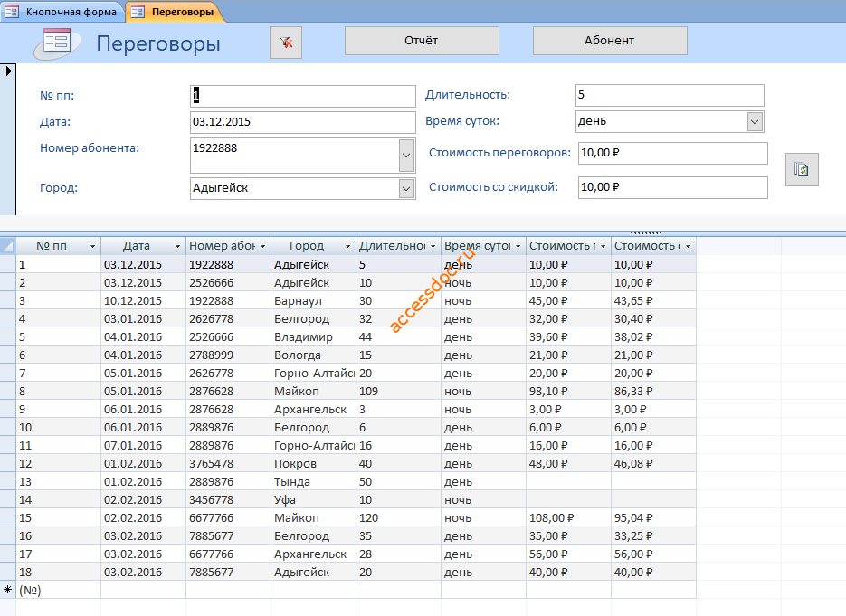The height and width of the screenshot is (616, 846).
Task: Click the 33,25 ₽ discounted cost cell
Action: [653, 536]
